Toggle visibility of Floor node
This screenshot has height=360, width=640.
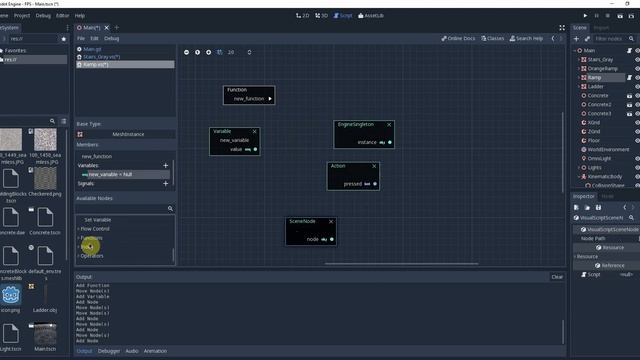(637, 140)
